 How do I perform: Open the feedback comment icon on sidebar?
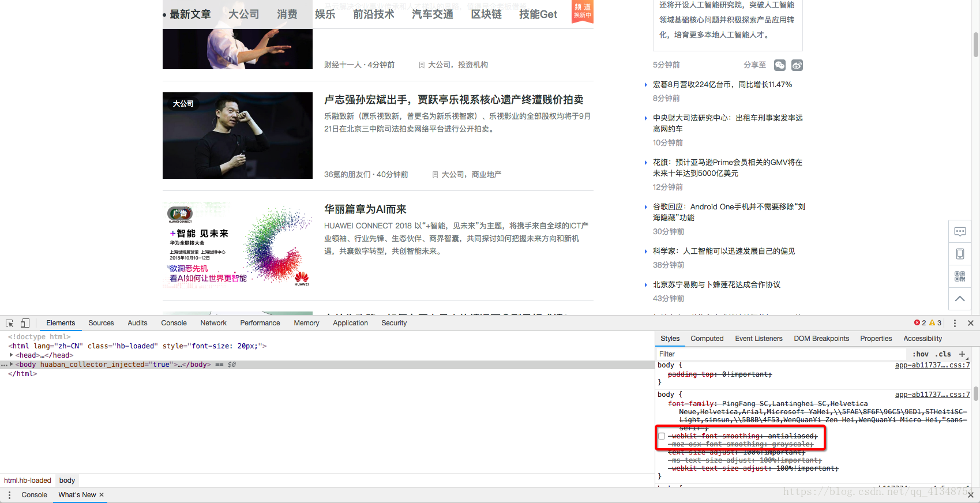tap(960, 231)
